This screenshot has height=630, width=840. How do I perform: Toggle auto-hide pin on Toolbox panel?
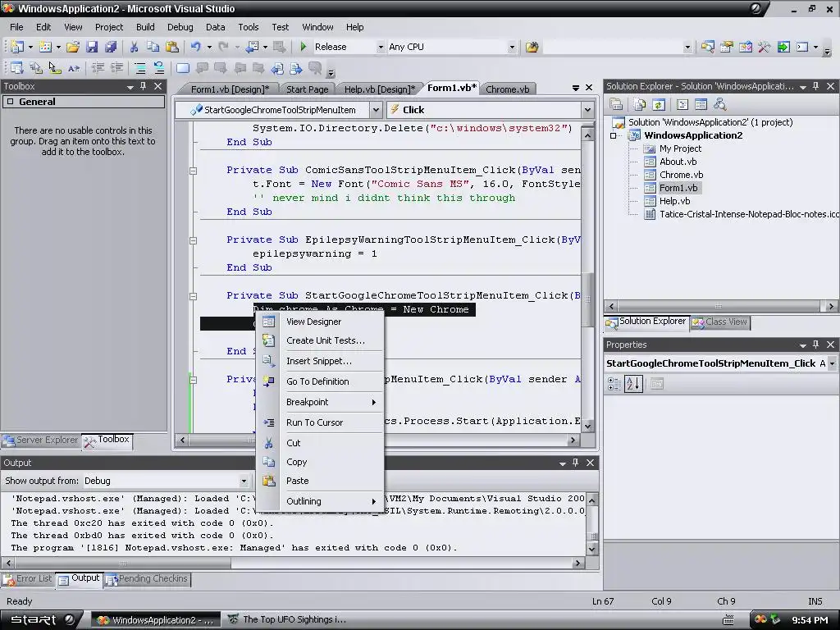143,86
